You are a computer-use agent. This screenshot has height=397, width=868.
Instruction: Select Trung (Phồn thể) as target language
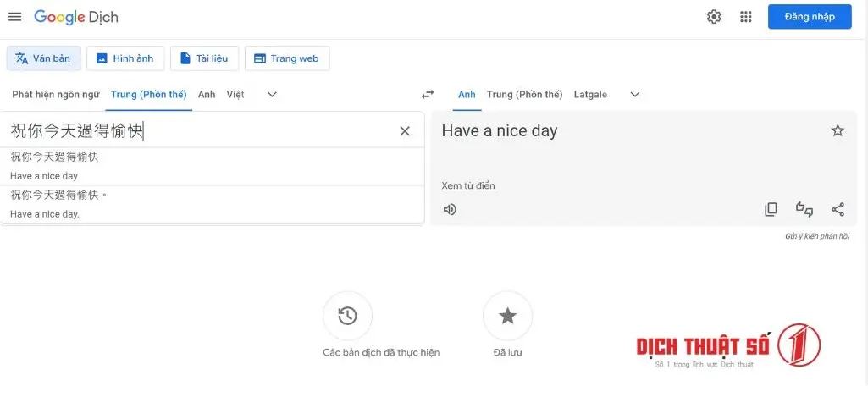tap(525, 95)
